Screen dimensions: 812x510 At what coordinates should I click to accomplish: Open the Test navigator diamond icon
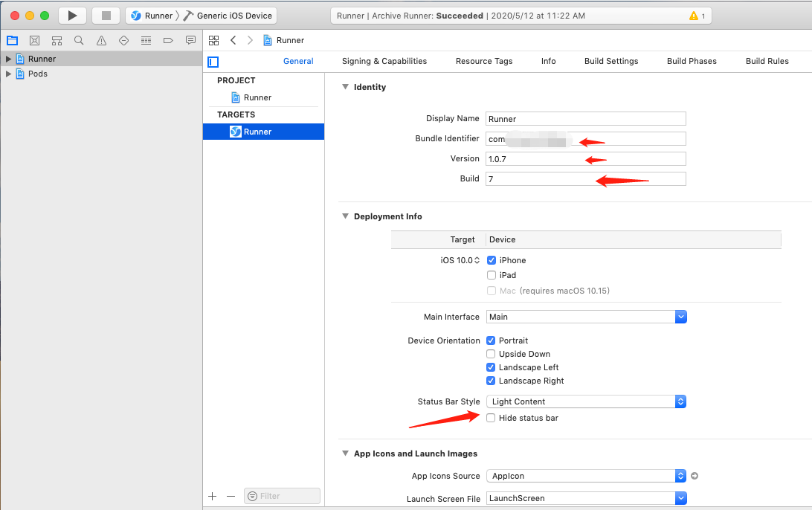tap(123, 40)
